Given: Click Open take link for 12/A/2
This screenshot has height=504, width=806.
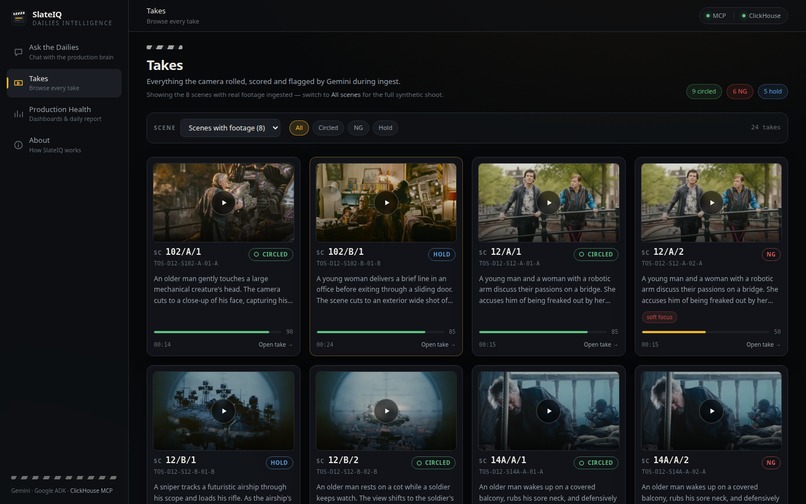Looking at the screenshot, I should click(x=763, y=345).
